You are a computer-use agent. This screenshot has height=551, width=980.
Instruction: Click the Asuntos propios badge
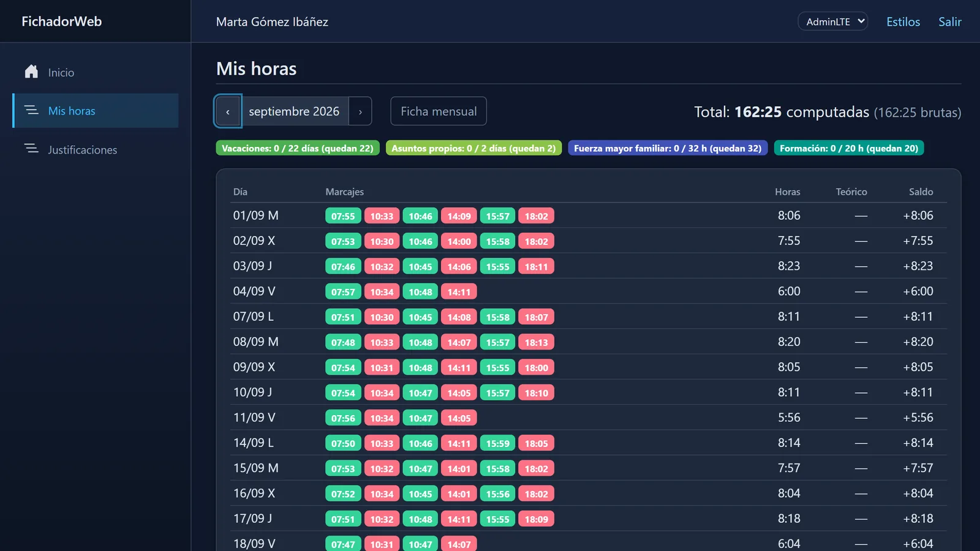[473, 148]
